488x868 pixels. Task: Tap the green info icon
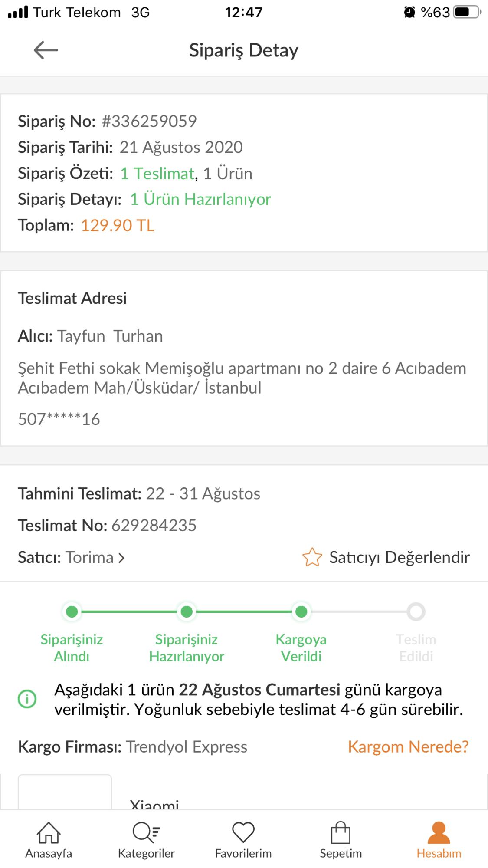[27, 699]
